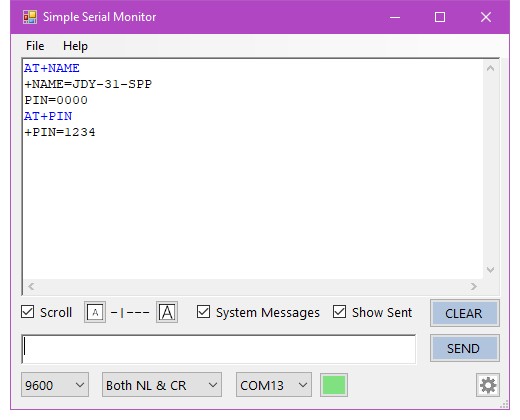Minimize the Simple Serial Monitor window
520x420 pixels.
pos(395,17)
